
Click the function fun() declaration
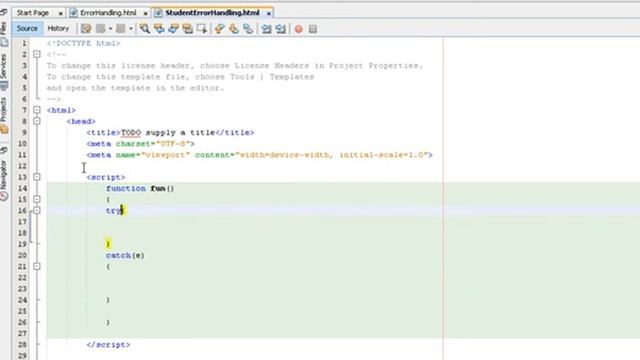pyautogui.click(x=140, y=189)
